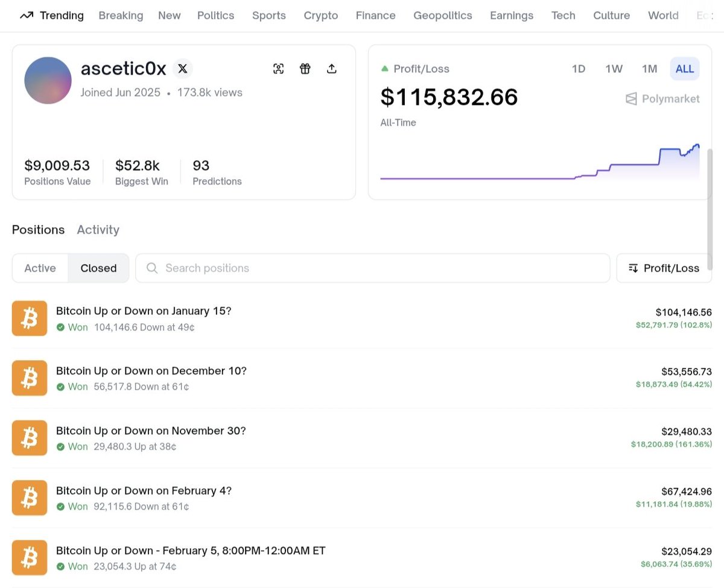Click the scan/QR profile icon
Image resolution: width=724 pixels, height=588 pixels.
(278, 69)
